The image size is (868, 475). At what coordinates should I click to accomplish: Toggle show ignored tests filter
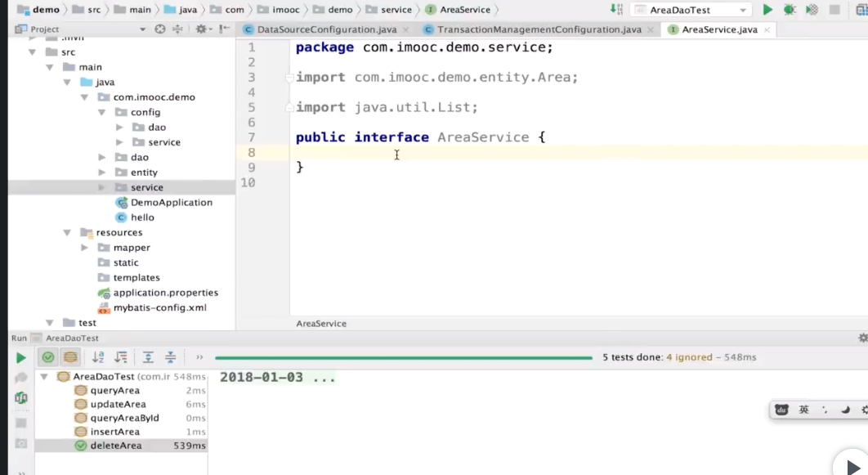[70, 357]
